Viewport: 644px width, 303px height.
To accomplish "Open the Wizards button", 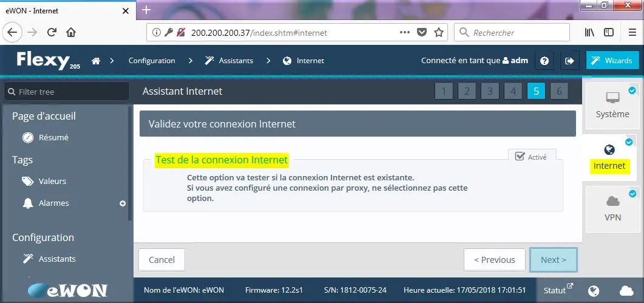I will coord(612,61).
